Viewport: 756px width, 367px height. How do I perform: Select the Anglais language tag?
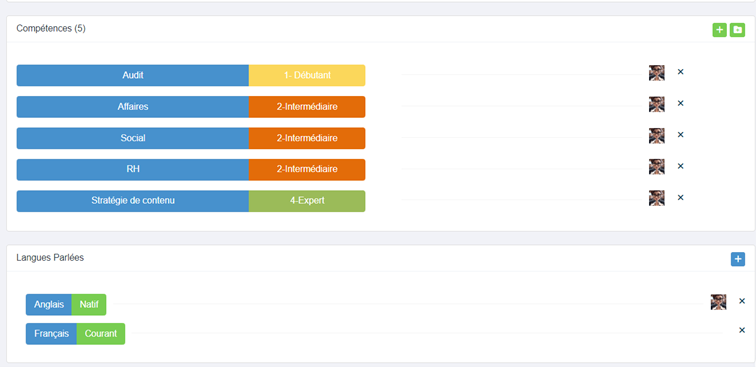(x=49, y=304)
